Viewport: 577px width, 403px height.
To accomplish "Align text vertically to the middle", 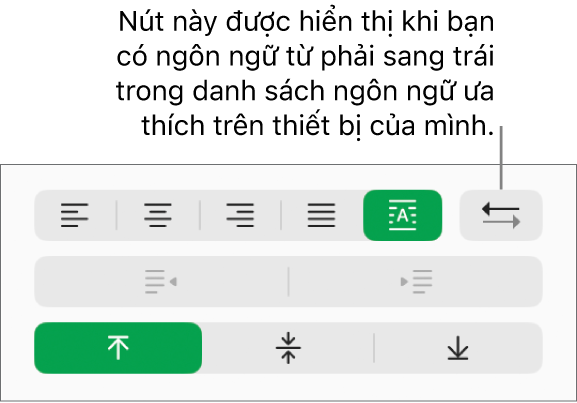I will (x=288, y=348).
